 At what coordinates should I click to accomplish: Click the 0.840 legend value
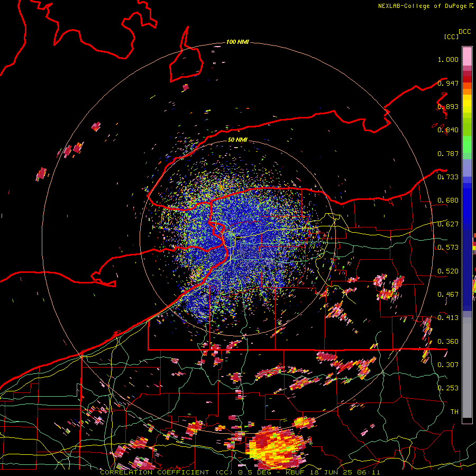pyautogui.click(x=448, y=130)
